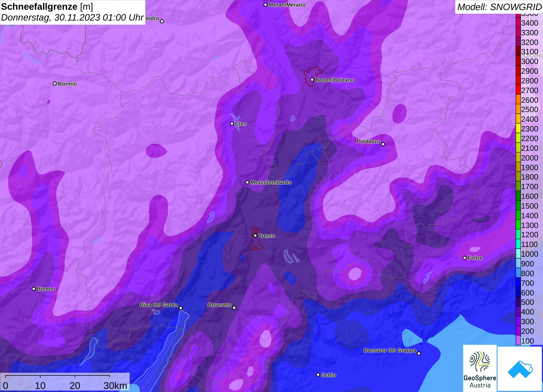
Task: Click the Schio town marker dot
Action: [x=318, y=375]
